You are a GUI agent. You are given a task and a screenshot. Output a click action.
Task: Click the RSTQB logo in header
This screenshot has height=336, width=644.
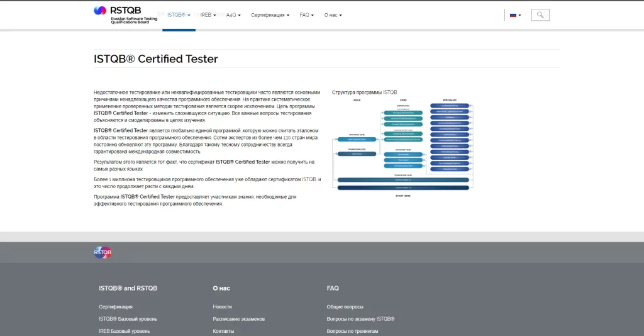[125, 15]
